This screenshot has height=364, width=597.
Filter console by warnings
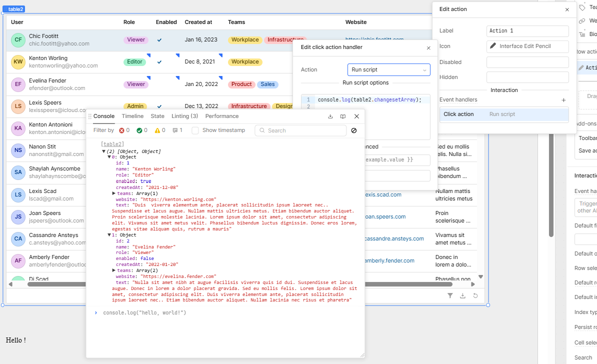[x=160, y=130]
